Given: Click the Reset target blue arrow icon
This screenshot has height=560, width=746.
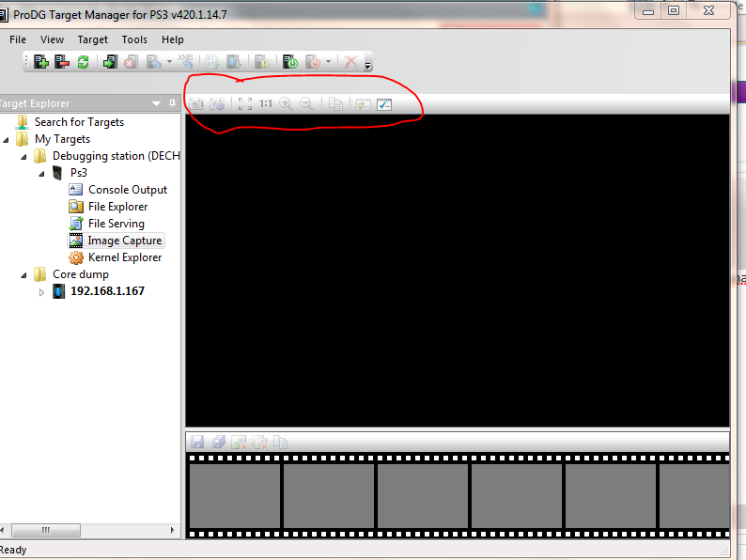Looking at the screenshot, I should click(x=154, y=62).
